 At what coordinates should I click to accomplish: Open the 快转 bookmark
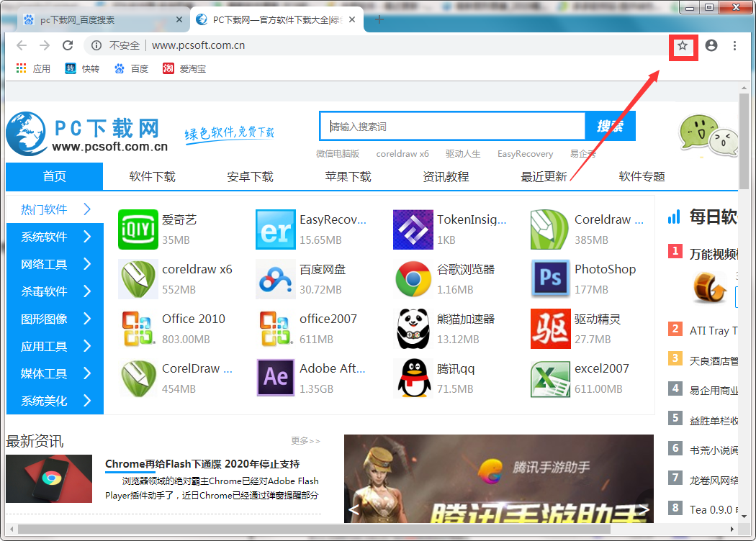[x=83, y=68]
